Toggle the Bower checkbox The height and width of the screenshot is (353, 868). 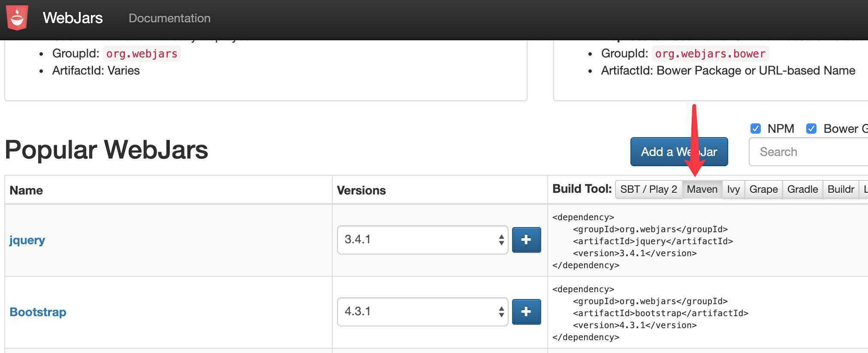coord(811,129)
